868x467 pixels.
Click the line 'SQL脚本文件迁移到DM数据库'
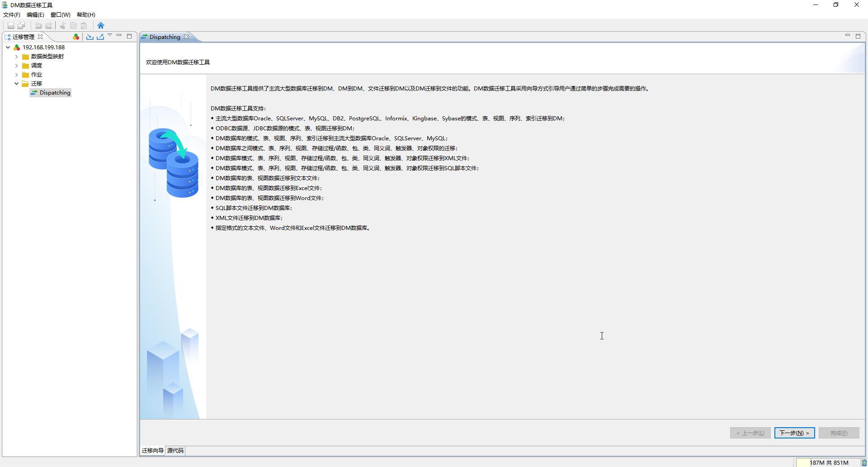point(253,208)
